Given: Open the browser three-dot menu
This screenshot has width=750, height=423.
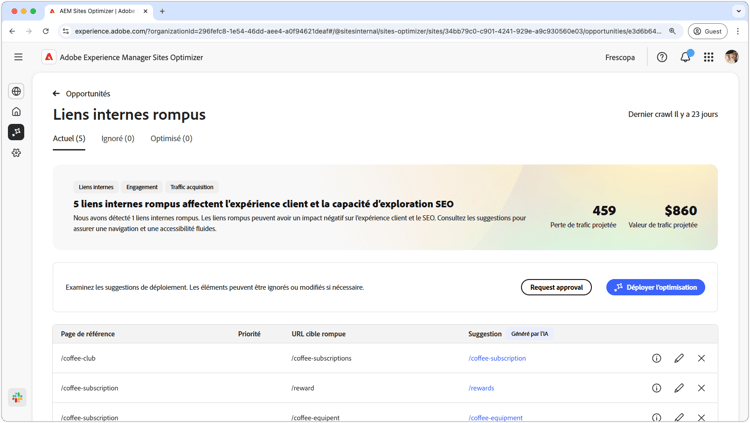Looking at the screenshot, I should click(738, 31).
